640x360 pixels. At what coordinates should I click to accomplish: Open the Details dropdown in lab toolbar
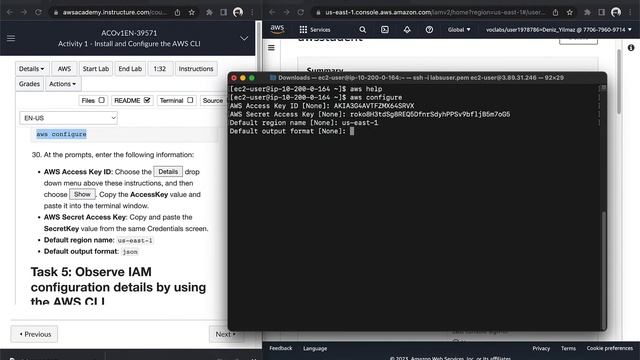tap(31, 69)
